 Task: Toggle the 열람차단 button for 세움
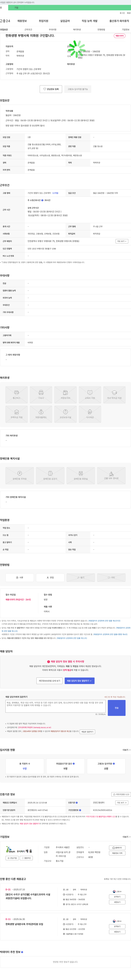[26, 858]
